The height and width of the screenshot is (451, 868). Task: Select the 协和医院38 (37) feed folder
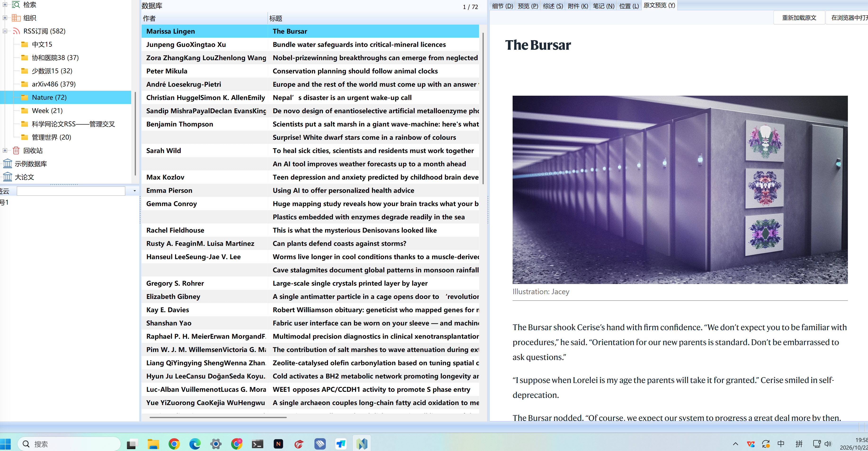coord(55,58)
